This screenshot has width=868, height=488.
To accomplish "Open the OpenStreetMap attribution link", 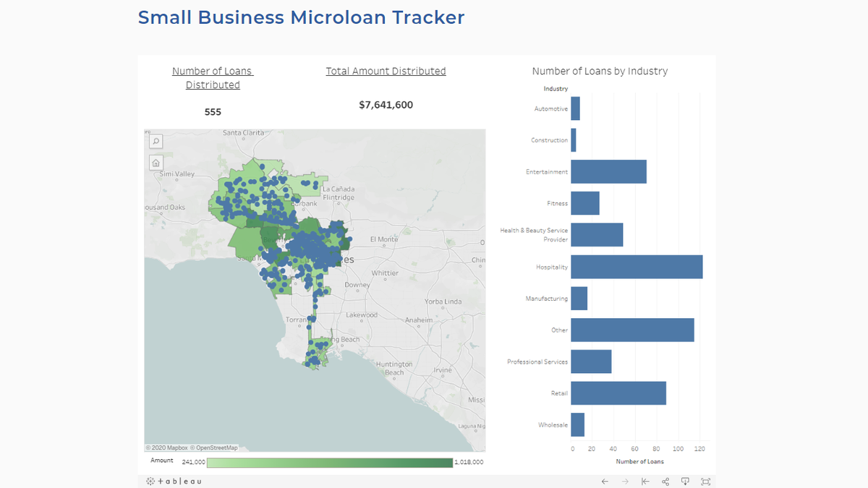I will pyautogui.click(x=216, y=448).
